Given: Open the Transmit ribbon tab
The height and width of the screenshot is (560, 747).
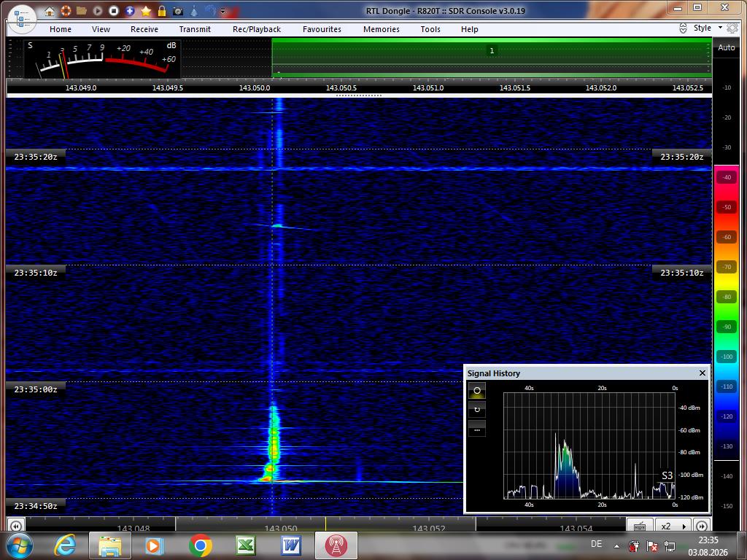Looking at the screenshot, I should point(195,29).
